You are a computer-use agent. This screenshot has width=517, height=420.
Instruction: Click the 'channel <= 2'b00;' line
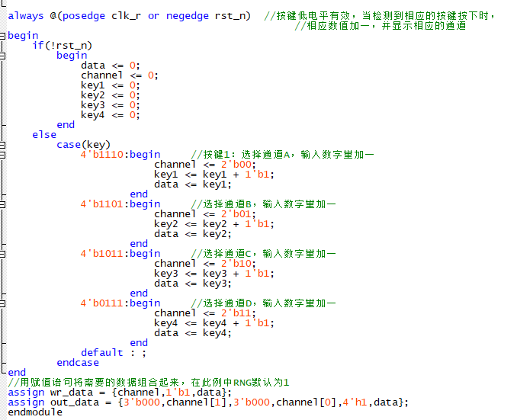coord(205,165)
